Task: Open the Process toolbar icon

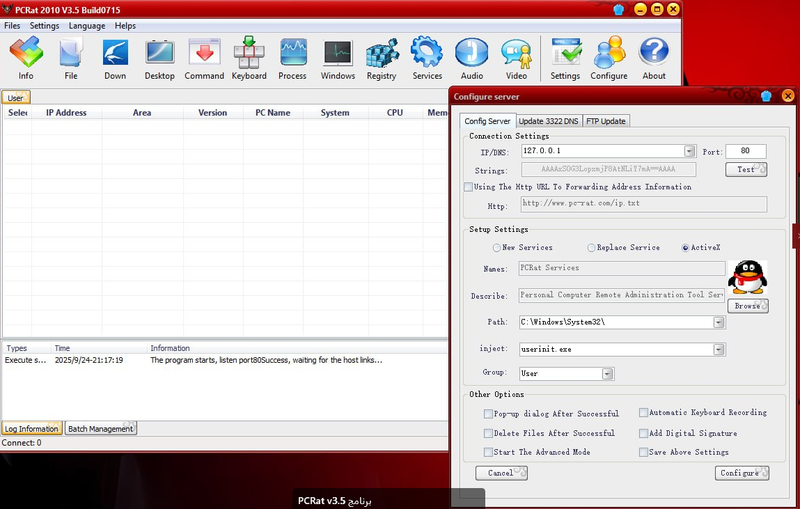Action: click(x=292, y=58)
